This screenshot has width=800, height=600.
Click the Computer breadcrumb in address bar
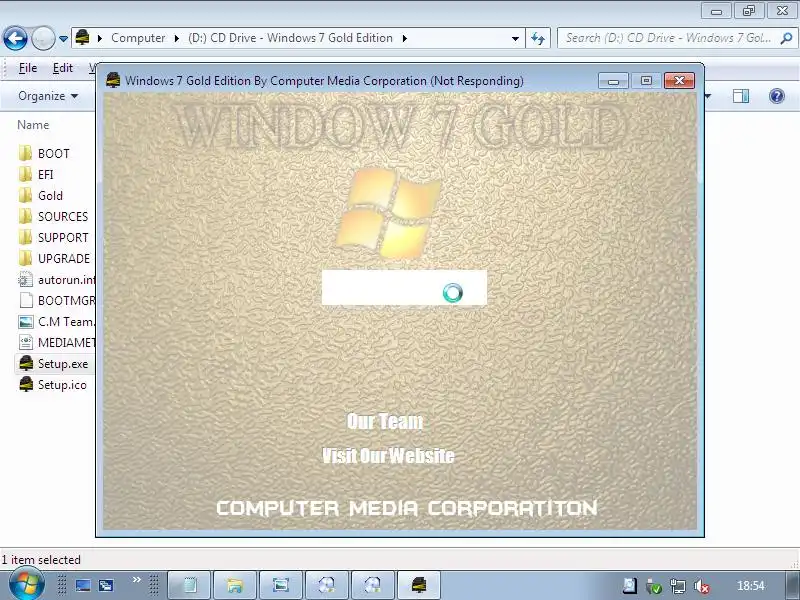click(138, 38)
